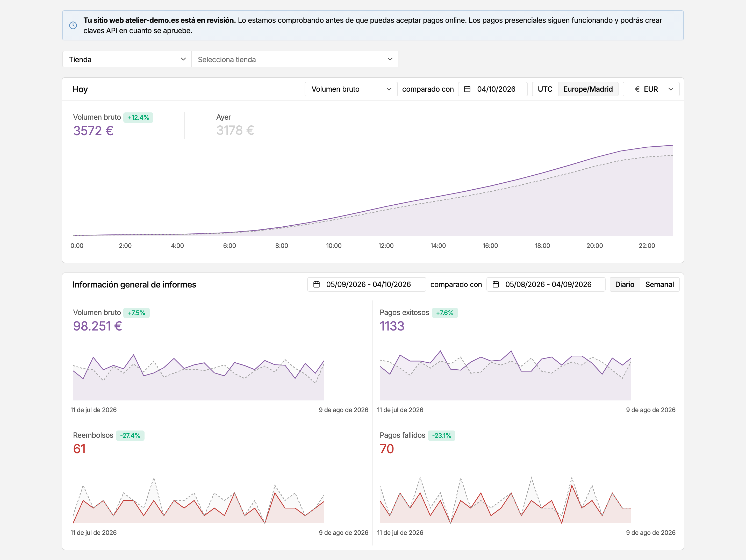Click the 98.251 € gross volume value

click(97, 326)
